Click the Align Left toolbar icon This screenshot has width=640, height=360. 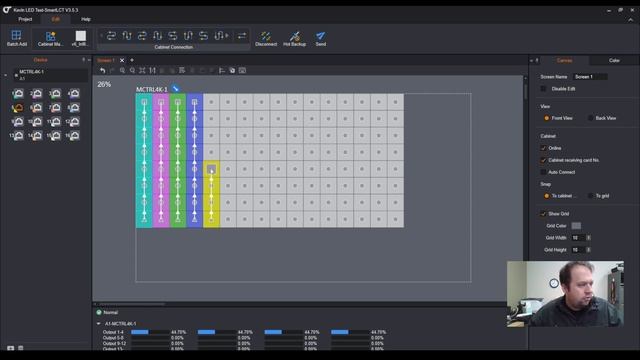point(222,71)
